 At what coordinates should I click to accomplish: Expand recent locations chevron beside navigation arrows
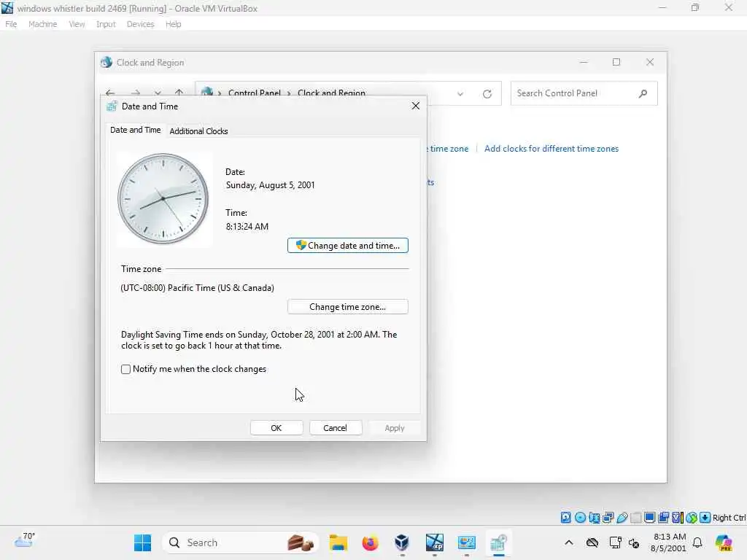[x=158, y=93]
